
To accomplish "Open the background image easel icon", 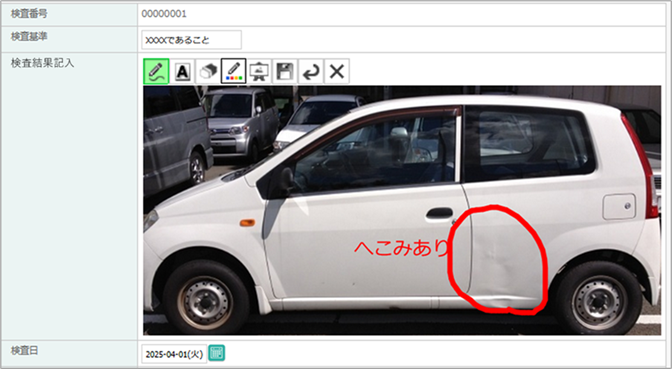I will [259, 71].
